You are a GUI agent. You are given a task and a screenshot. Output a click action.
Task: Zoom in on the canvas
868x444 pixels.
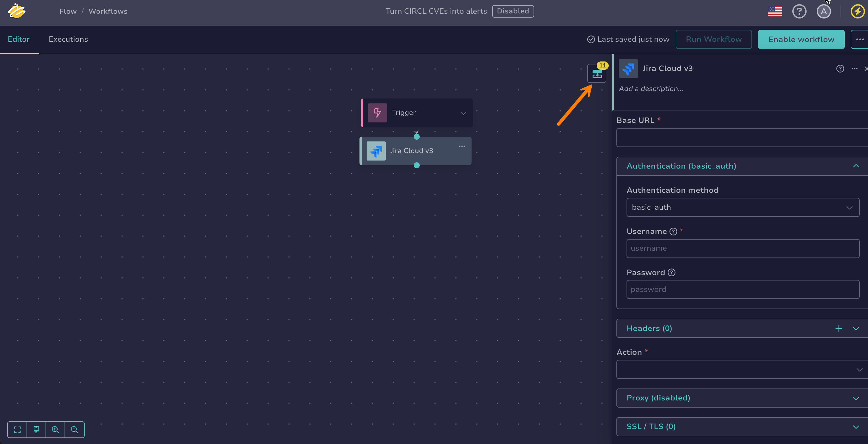pyautogui.click(x=55, y=429)
